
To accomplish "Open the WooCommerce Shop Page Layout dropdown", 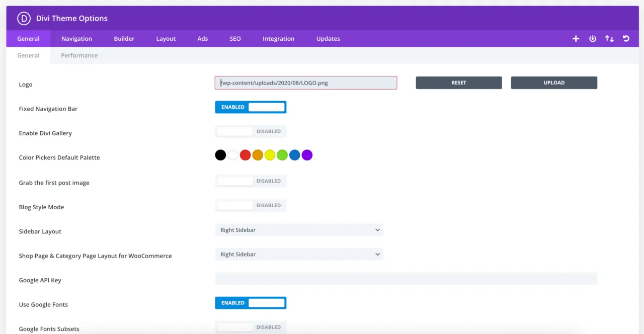I will coord(299,255).
